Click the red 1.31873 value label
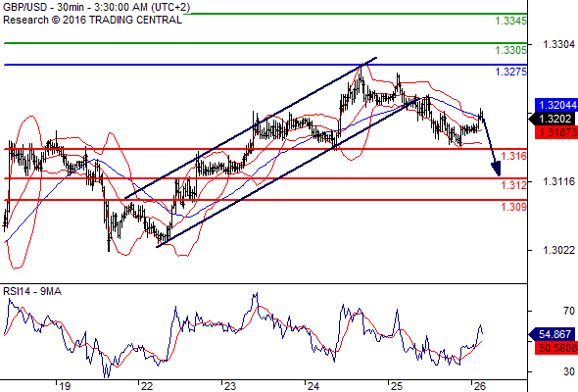Image resolution: width=578 pixels, height=392 pixels. point(556,132)
